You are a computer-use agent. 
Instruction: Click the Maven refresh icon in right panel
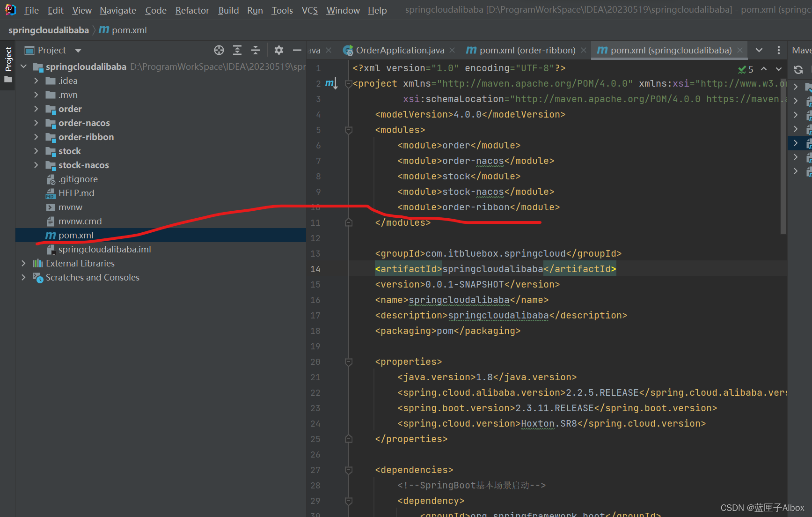(798, 70)
